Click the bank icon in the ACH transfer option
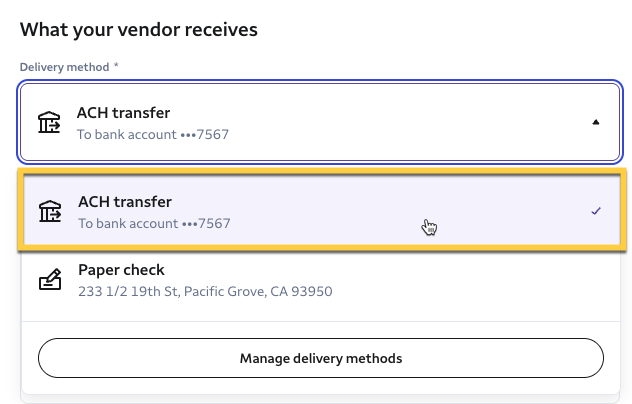The width and height of the screenshot is (632, 404). pos(50,211)
